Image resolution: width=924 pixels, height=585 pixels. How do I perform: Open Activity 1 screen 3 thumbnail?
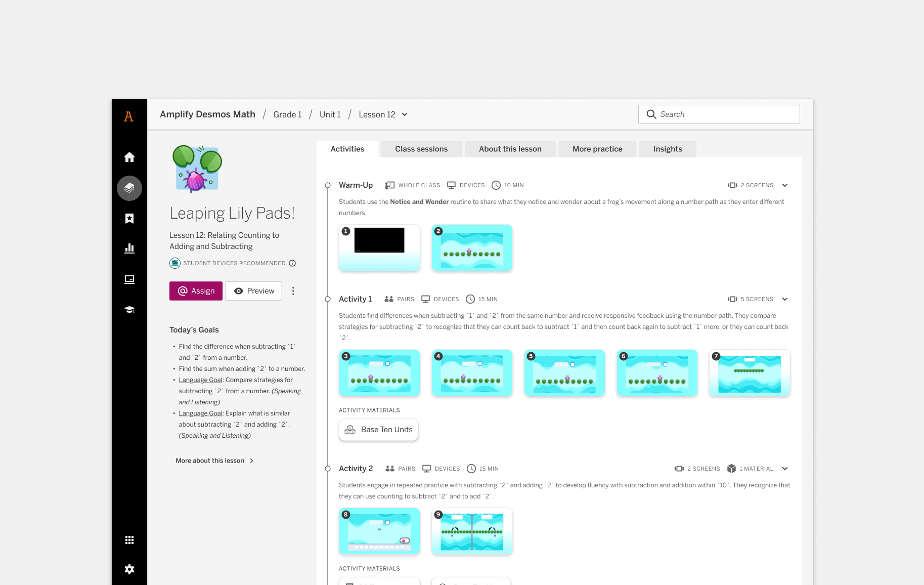tap(379, 373)
